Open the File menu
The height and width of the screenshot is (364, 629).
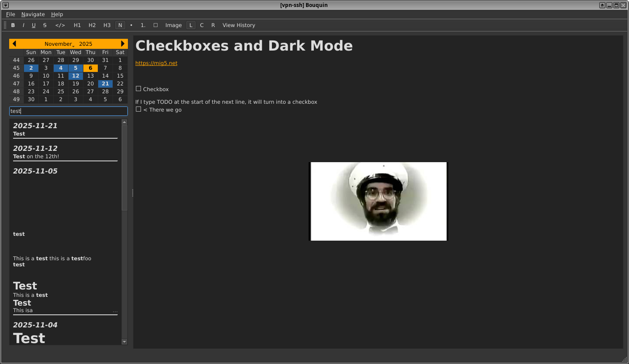click(10, 14)
